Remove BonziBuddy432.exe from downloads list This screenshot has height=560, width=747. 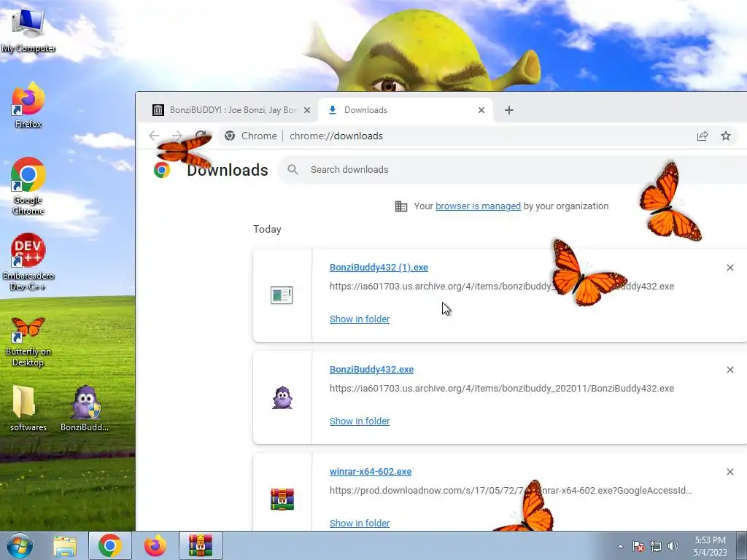[x=729, y=370]
